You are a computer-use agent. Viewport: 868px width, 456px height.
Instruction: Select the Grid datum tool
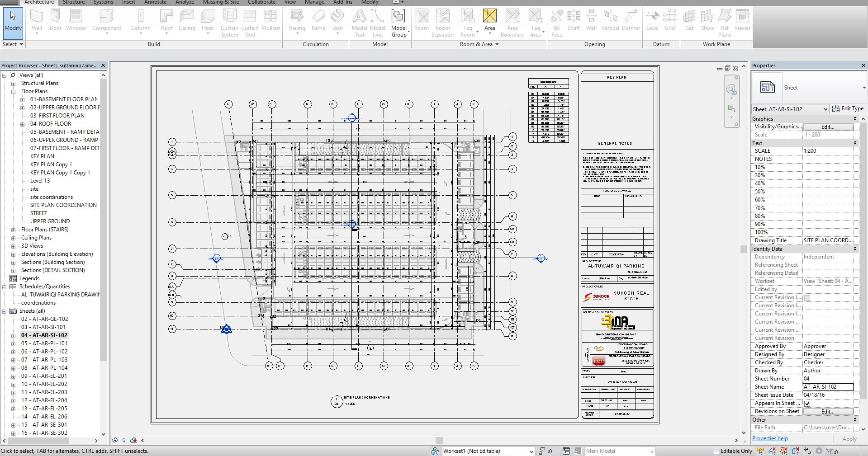(669, 21)
